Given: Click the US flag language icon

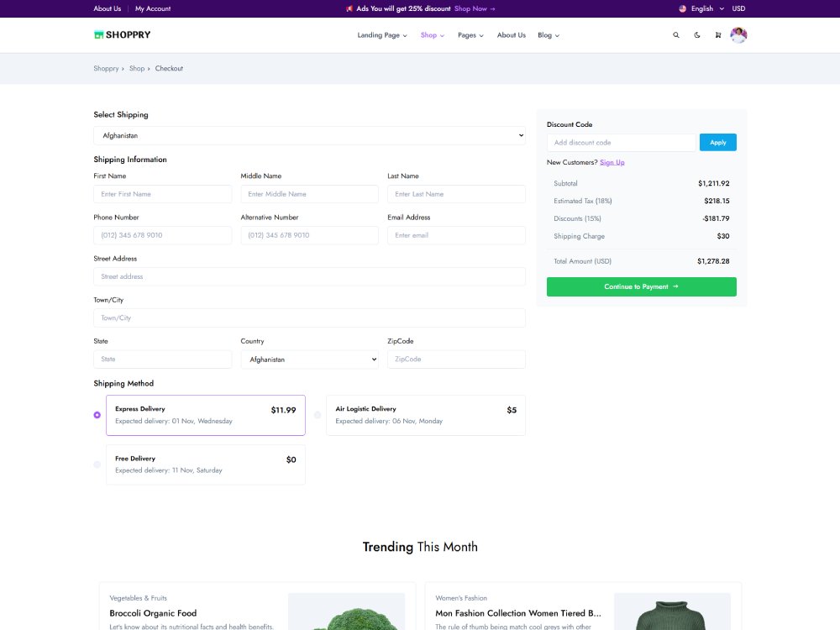Looking at the screenshot, I should point(682,8).
